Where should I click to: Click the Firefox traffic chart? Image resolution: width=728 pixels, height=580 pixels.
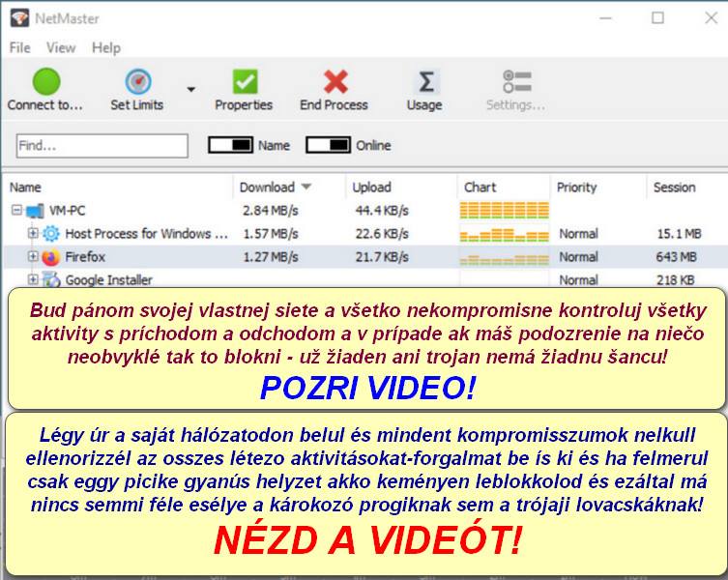point(505,259)
